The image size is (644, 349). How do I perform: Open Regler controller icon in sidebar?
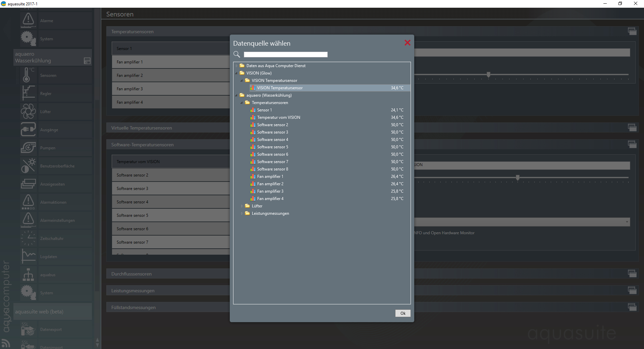coord(28,93)
